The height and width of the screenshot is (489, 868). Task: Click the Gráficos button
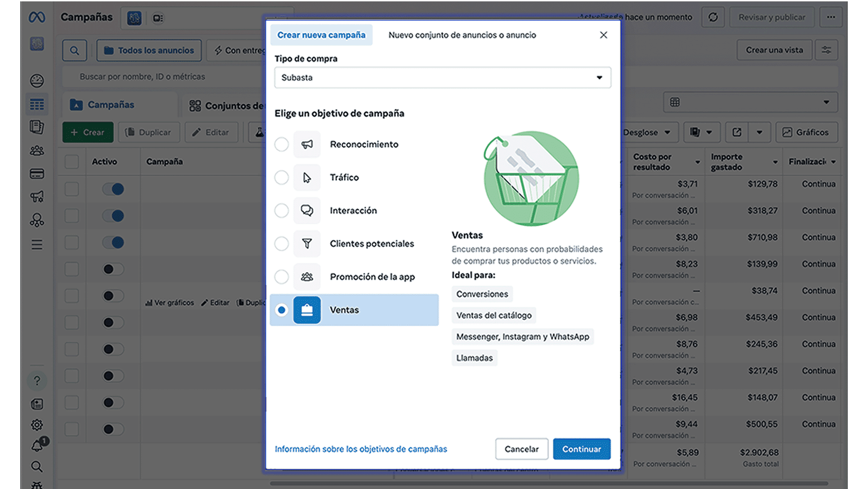point(807,132)
